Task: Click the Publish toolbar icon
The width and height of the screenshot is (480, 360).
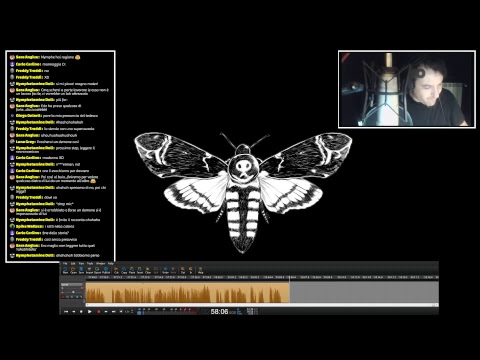Action: (x=106, y=270)
